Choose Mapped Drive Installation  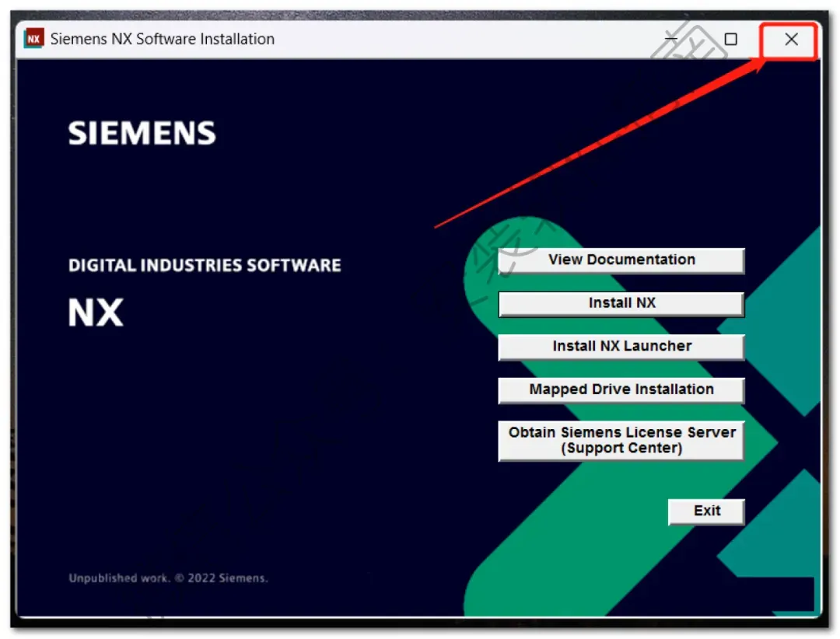click(621, 390)
